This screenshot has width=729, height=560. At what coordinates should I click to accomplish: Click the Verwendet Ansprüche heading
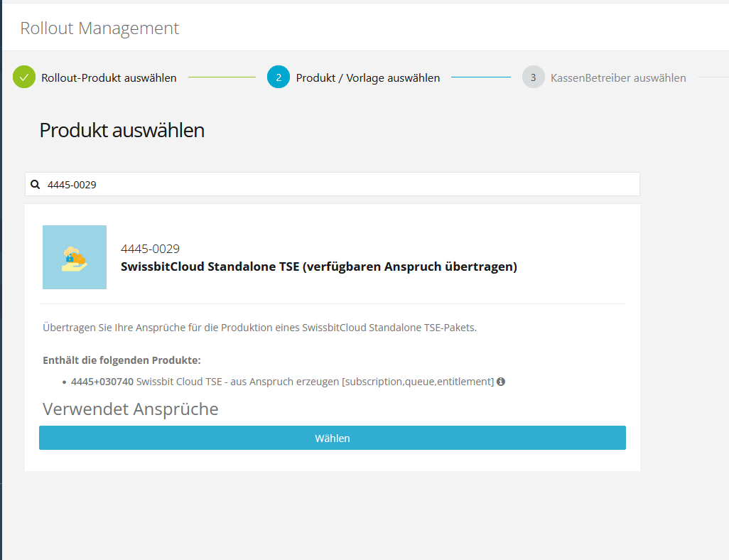[130, 409]
